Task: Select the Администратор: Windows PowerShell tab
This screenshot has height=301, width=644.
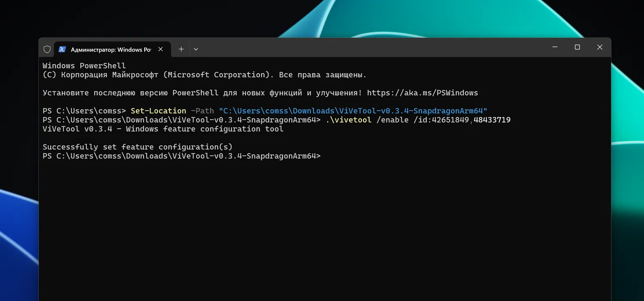Action: coord(112,49)
